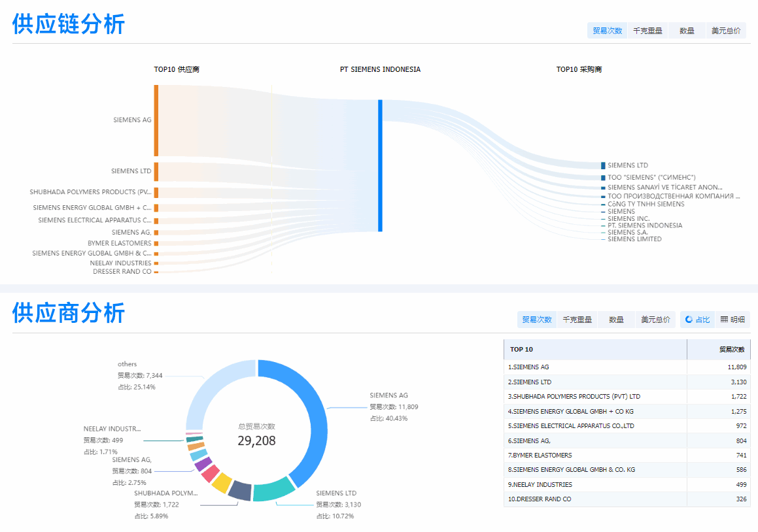Switch supplier analysis to 占比 chart view
The image size is (758, 532).
(697, 320)
